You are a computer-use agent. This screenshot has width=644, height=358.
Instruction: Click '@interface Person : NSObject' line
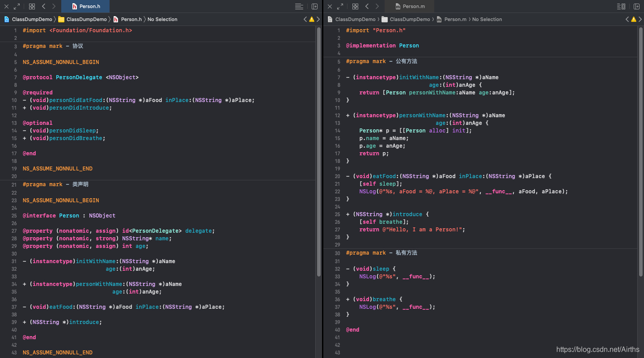click(x=69, y=216)
